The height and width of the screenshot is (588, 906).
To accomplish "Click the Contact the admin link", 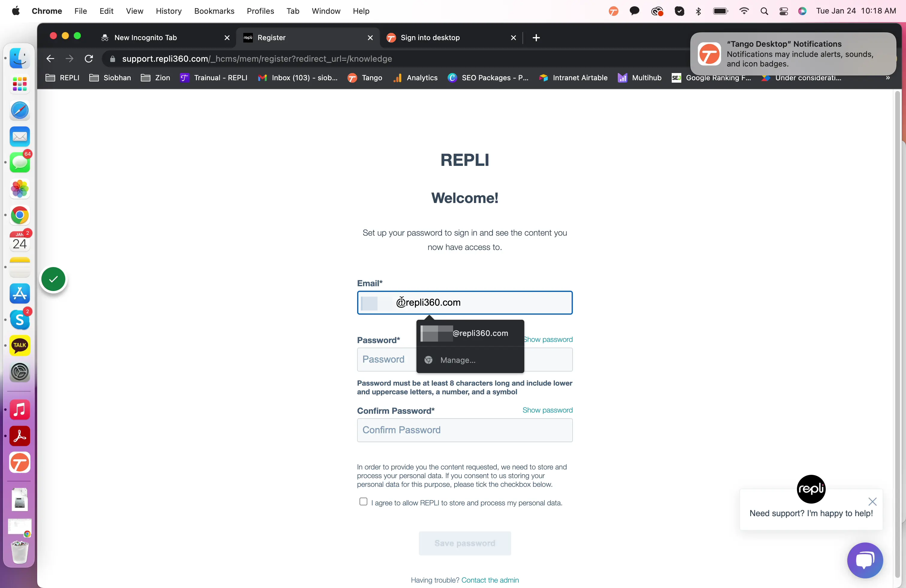I will tap(490, 580).
